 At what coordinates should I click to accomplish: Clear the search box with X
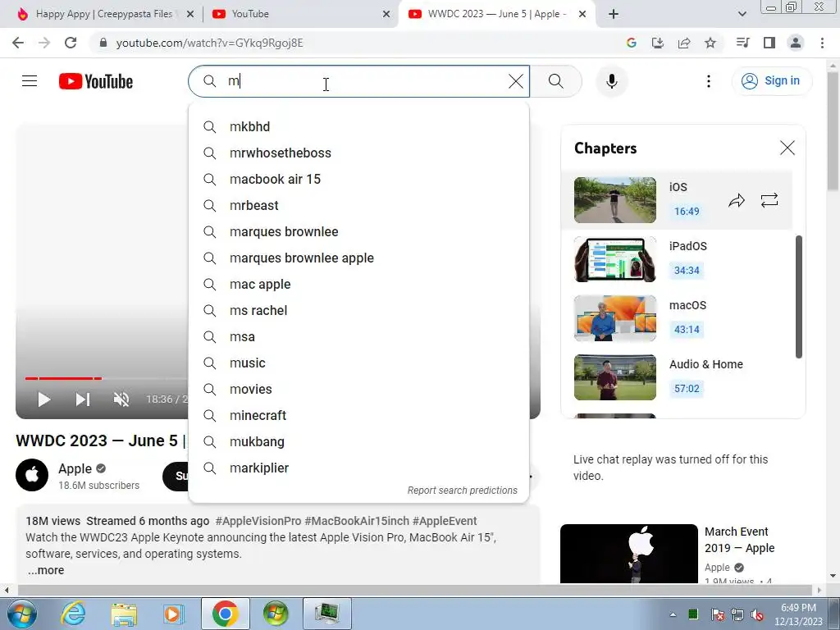pos(516,81)
